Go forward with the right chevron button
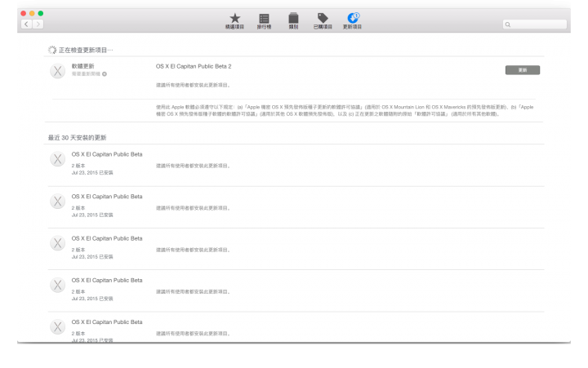Image resolution: width=588 pixels, height=368 pixels. 38,24
